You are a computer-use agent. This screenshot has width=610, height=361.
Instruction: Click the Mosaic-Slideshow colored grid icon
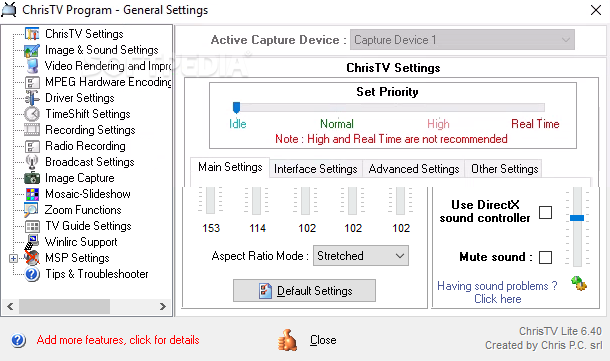[32, 194]
